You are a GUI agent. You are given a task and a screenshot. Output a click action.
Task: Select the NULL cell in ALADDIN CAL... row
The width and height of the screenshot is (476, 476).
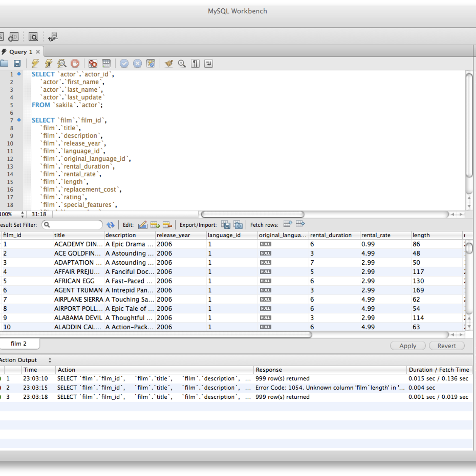[283, 327]
